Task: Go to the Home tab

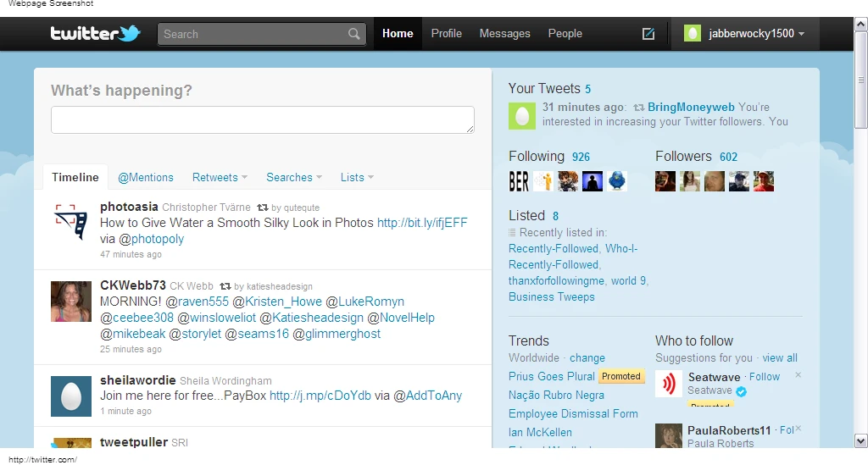Action: tap(398, 34)
